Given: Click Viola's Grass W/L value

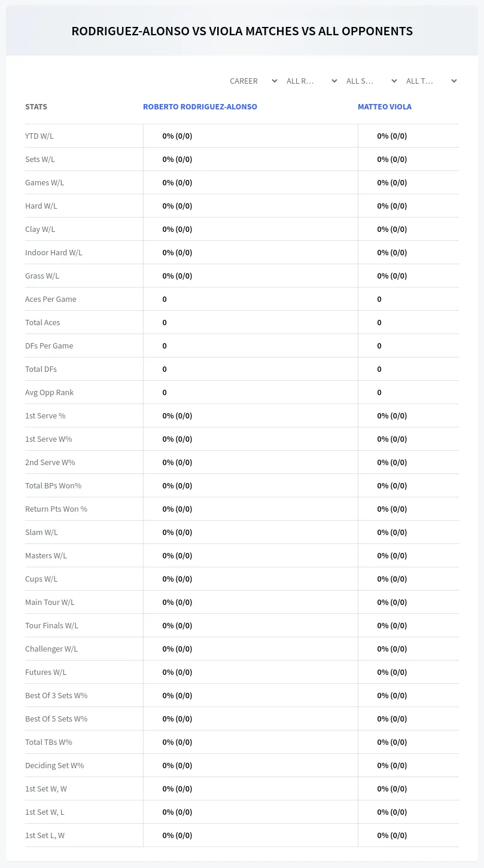Looking at the screenshot, I should tap(392, 276).
